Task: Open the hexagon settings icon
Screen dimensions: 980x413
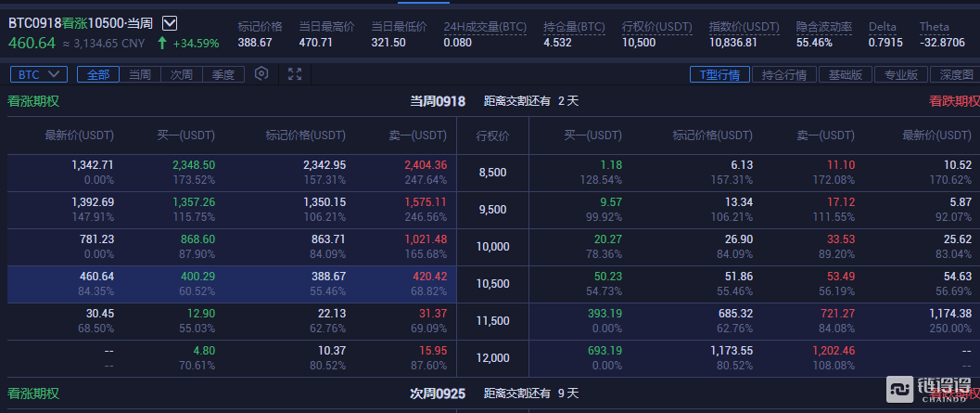Action: click(x=261, y=74)
